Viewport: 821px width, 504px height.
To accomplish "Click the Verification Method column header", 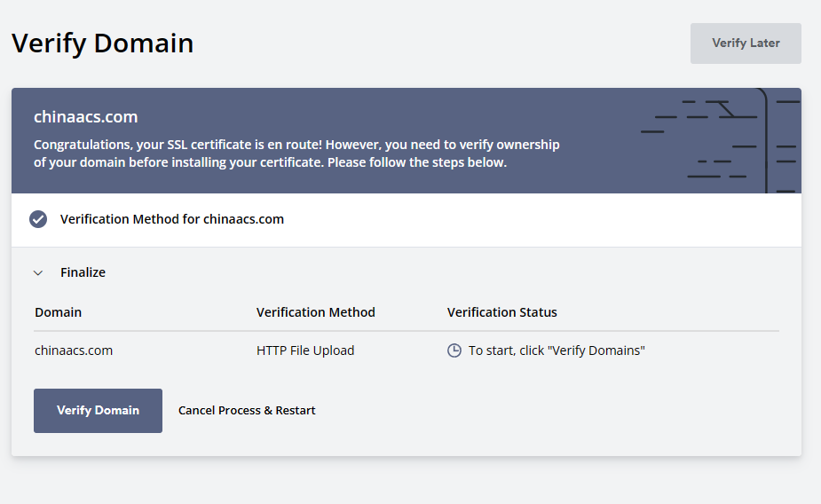I will pyautogui.click(x=316, y=312).
